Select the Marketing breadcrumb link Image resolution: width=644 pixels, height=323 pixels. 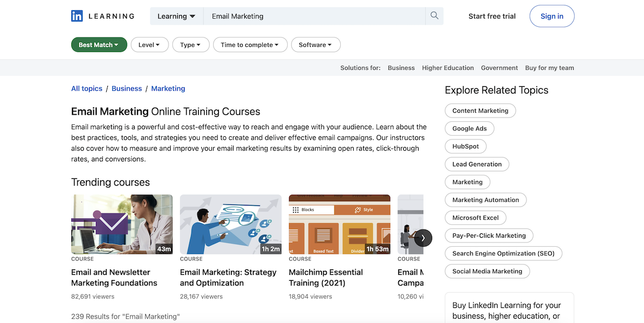(168, 88)
